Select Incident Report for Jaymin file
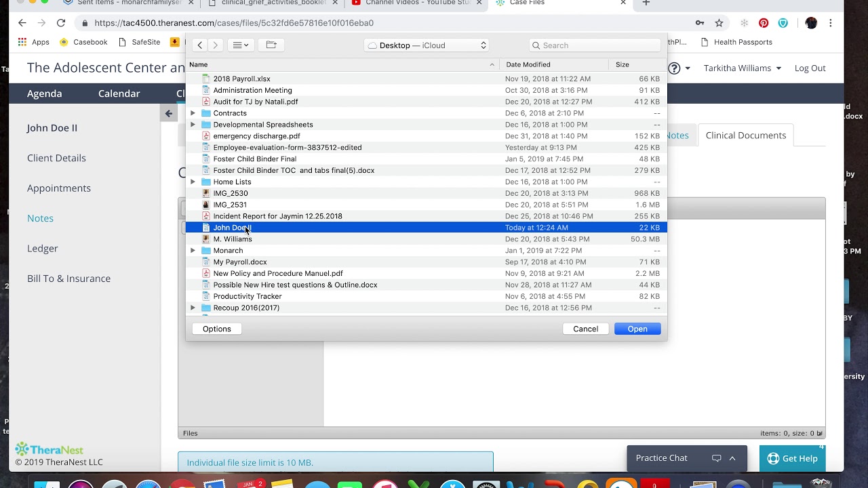The height and width of the screenshot is (488, 868). coord(426,216)
